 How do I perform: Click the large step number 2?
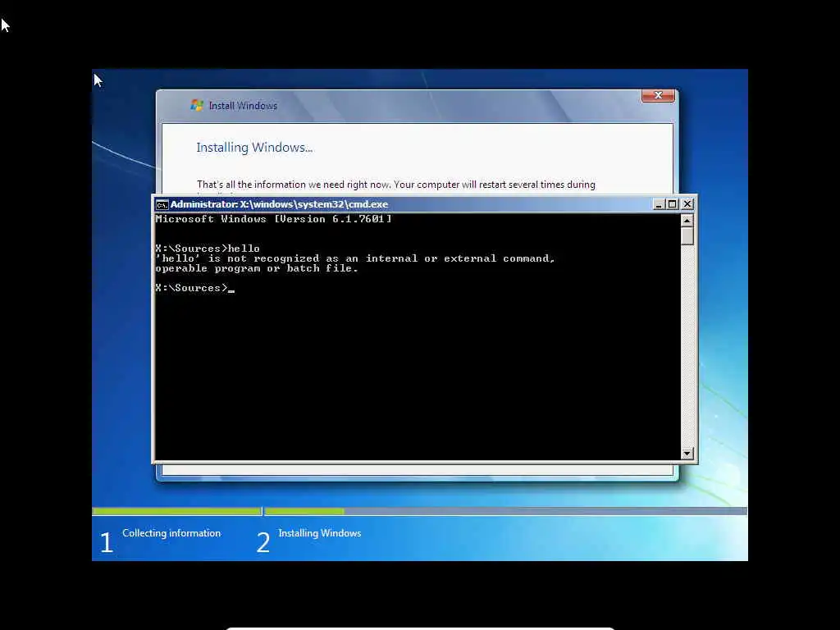click(x=263, y=541)
